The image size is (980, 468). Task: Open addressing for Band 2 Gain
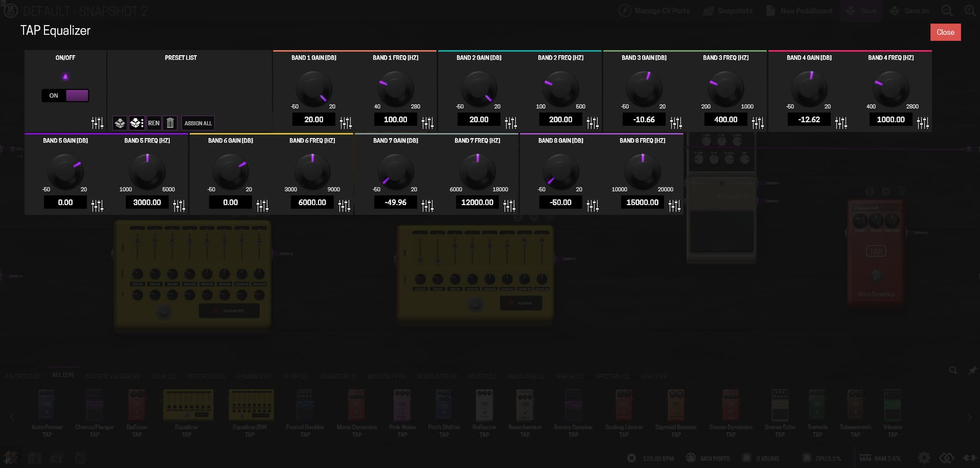point(511,123)
